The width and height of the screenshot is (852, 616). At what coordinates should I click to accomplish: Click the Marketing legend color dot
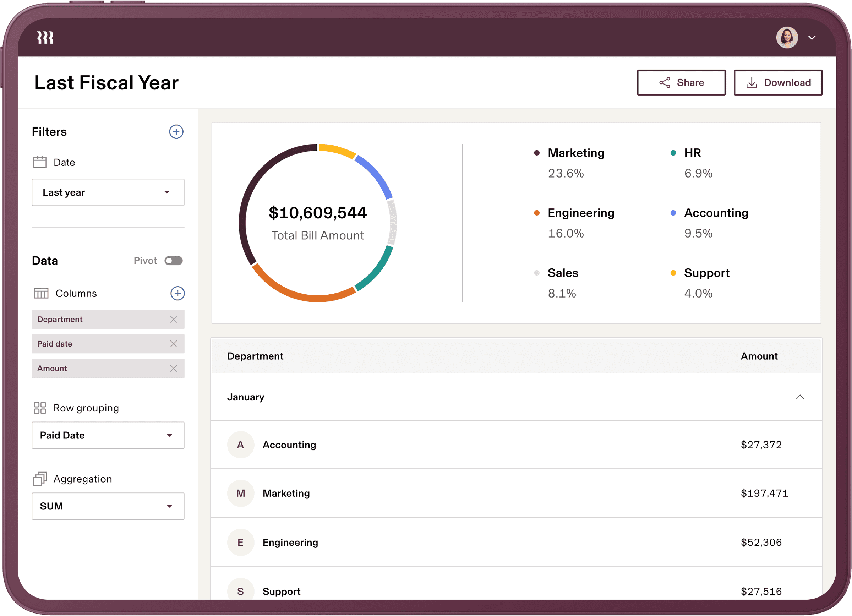[x=537, y=153]
